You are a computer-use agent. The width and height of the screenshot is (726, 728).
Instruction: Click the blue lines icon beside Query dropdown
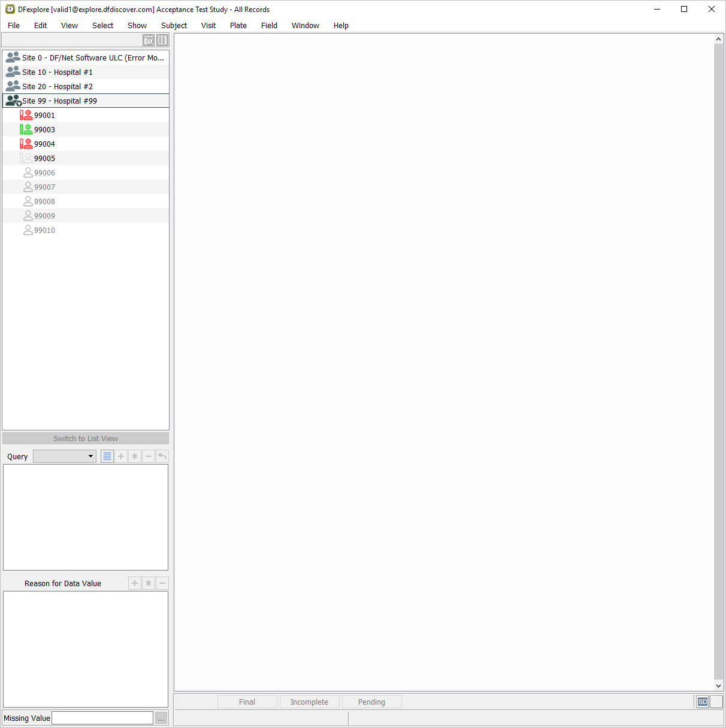[x=107, y=456]
